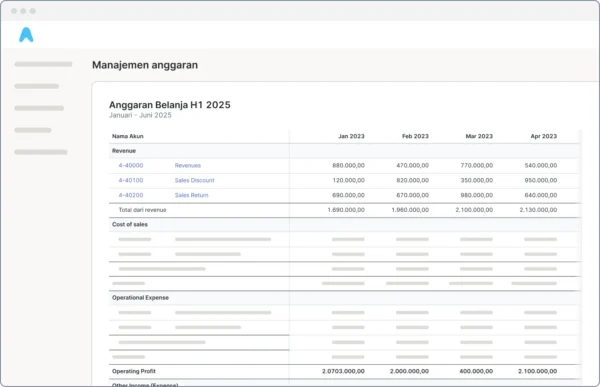The height and width of the screenshot is (387, 600).
Task: Click the Apr 2023 column header
Action: pos(544,136)
